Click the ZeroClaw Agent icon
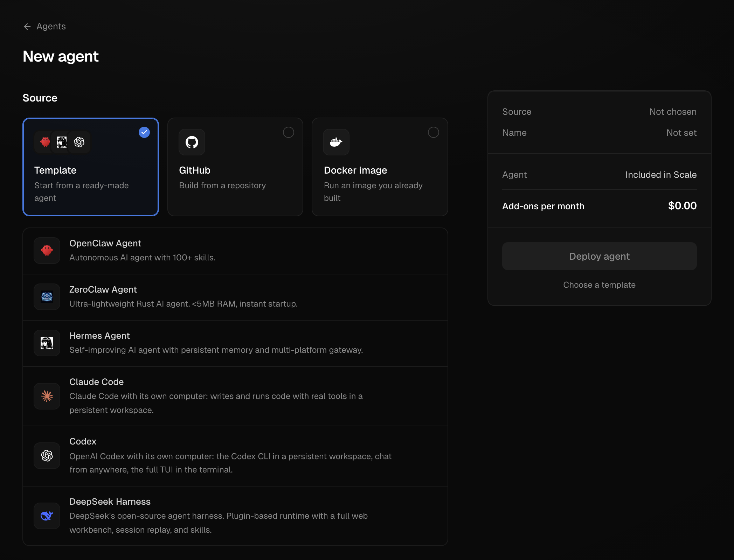The image size is (734, 560). click(47, 297)
